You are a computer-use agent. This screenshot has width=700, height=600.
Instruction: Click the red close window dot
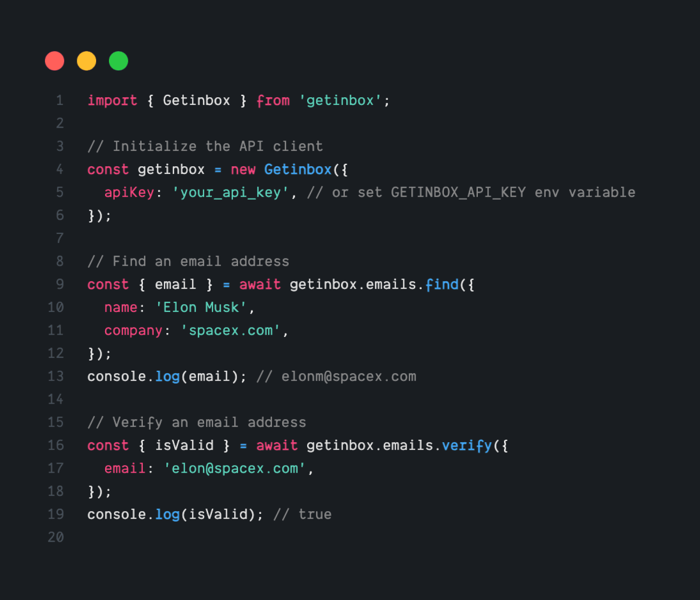54,61
